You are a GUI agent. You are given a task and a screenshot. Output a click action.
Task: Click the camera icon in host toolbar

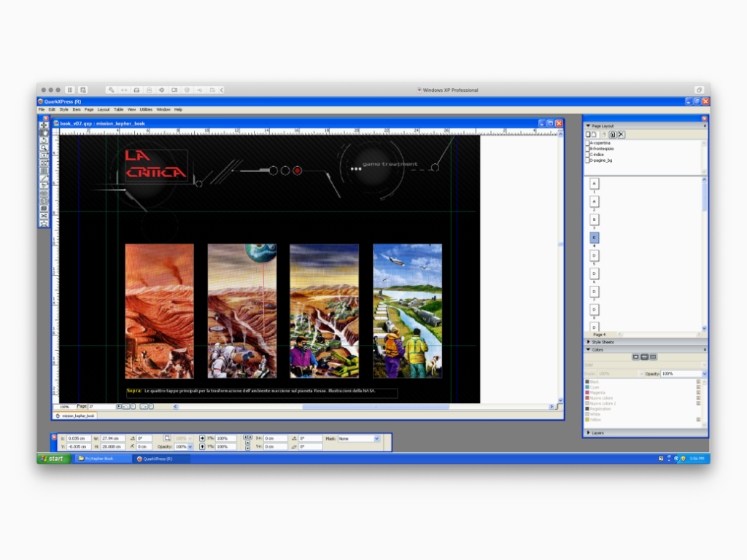click(174, 90)
